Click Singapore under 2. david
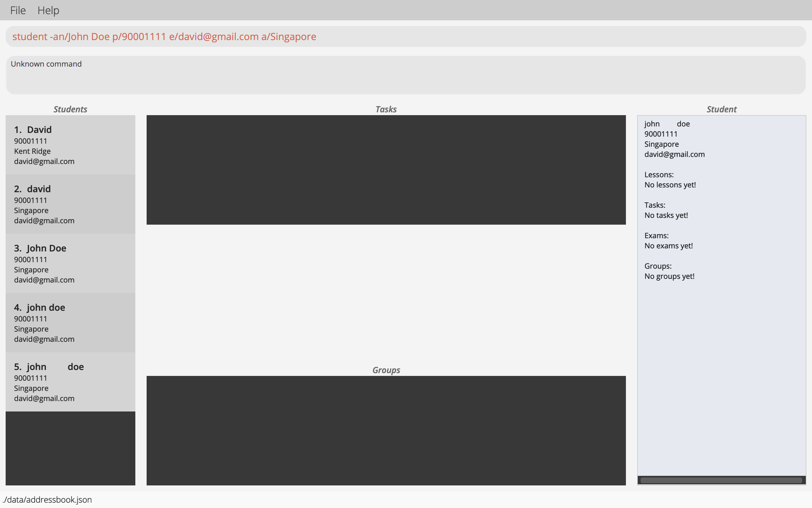The image size is (812, 508). 31,211
